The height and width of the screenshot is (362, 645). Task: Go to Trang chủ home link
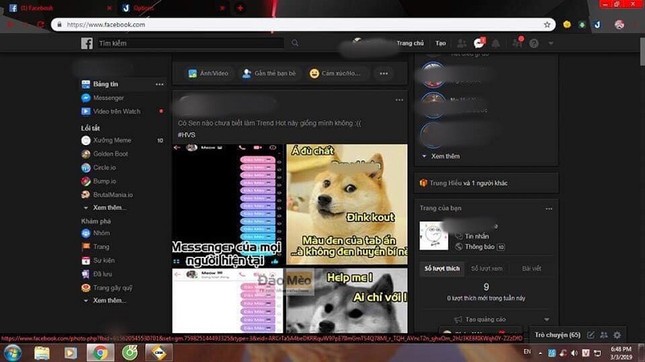(410, 43)
